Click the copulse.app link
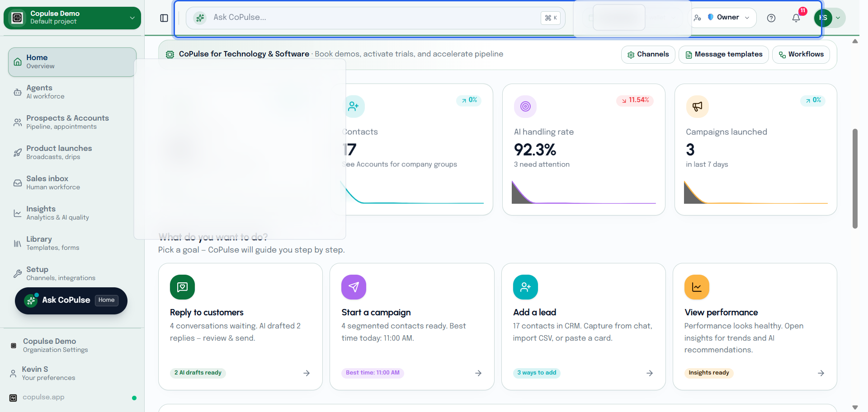The width and height of the screenshot is (868, 412). pyautogui.click(x=43, y=398)
